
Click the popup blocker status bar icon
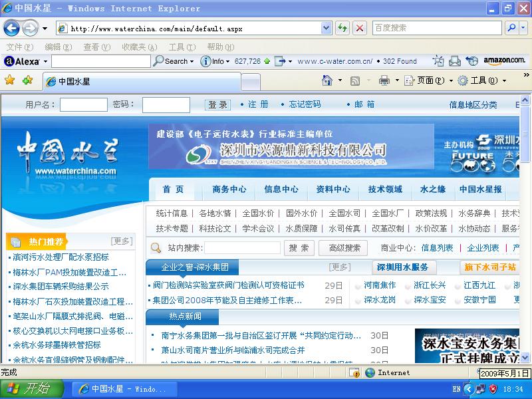tap(354, 372)
